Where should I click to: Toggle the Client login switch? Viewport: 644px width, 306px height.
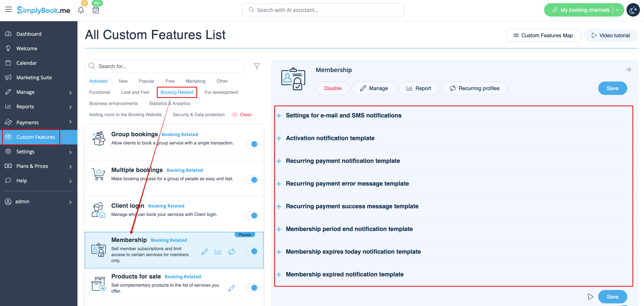252,216
